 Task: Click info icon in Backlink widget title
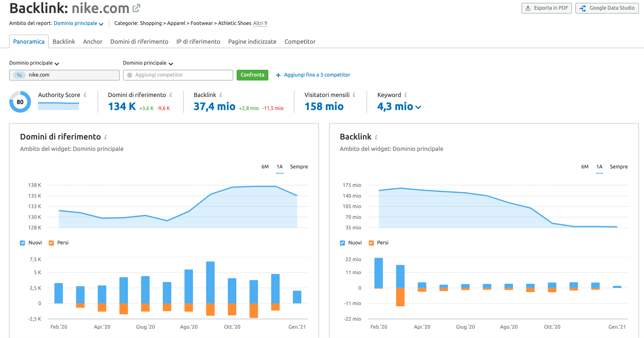click(376, 137)
